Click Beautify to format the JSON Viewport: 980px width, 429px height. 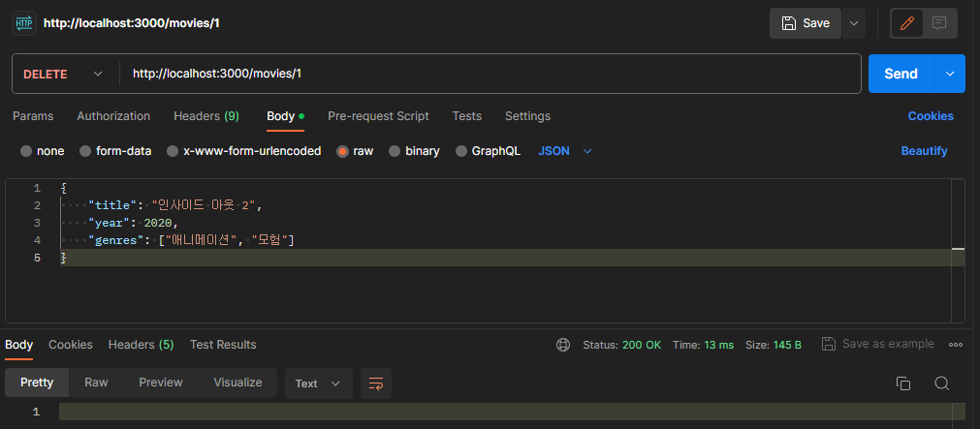(x=924, y=151)
